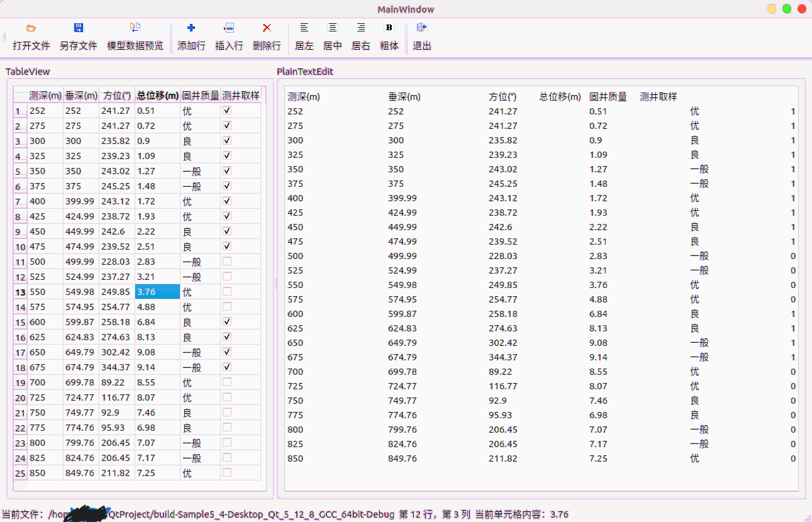Click 垂深(m) header text in PlainTextEdit
812x522 pixels.
click(x=404, y=97)
